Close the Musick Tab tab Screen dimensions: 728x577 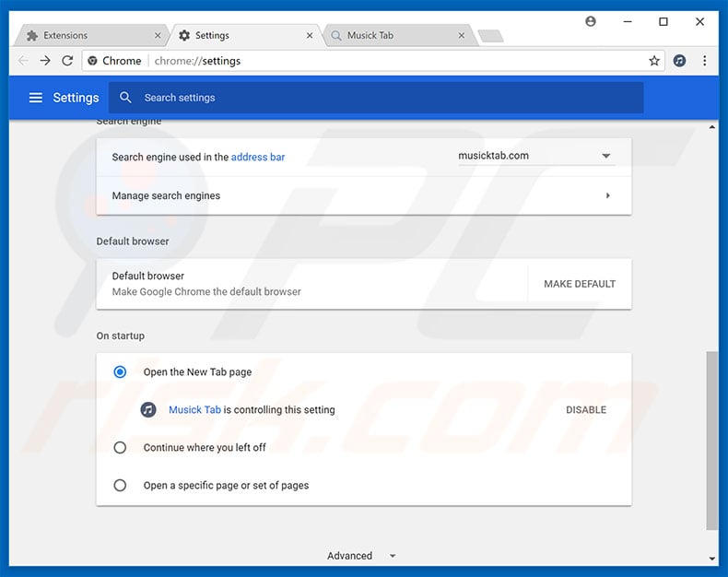[x=462, y=35]
